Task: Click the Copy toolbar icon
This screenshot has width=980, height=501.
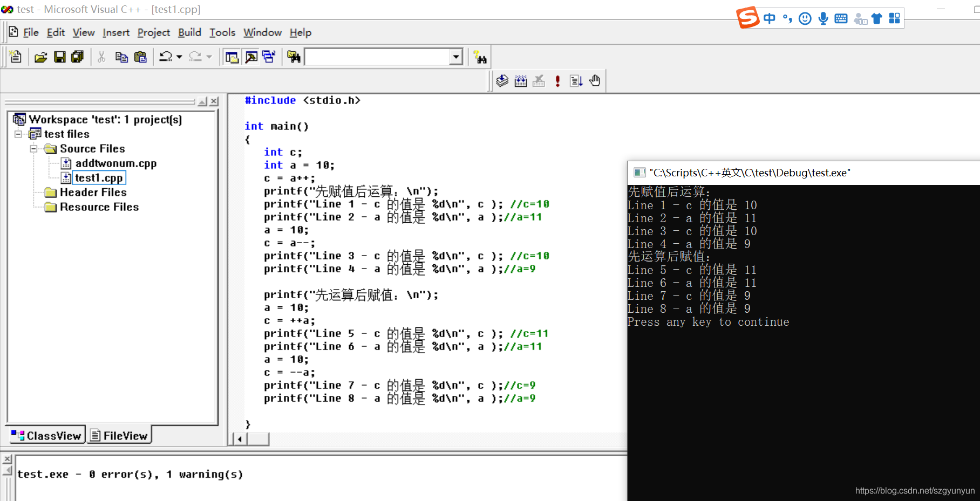Action: click(121, 57)
